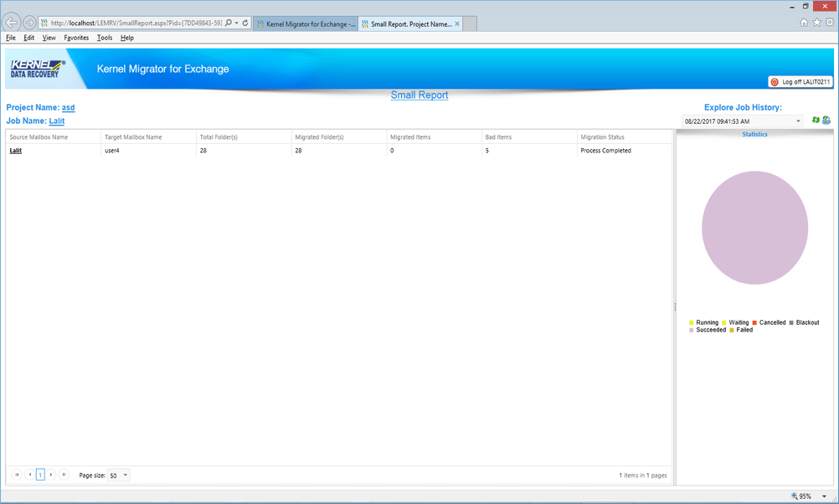Open the Tools menu
The height and width of the screenshot is (504, 839).
[x=105, y=38]
